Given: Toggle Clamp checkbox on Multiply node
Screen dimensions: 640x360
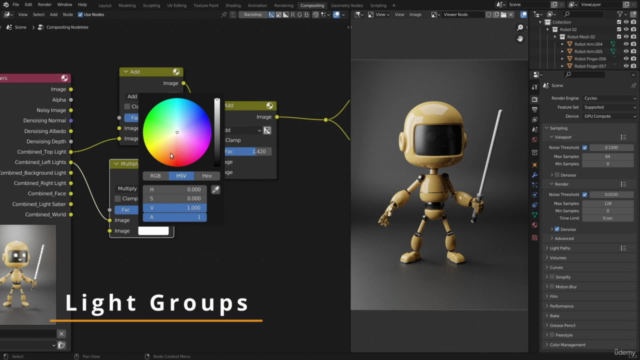Looking at the screenshot, I should point(118,199).
